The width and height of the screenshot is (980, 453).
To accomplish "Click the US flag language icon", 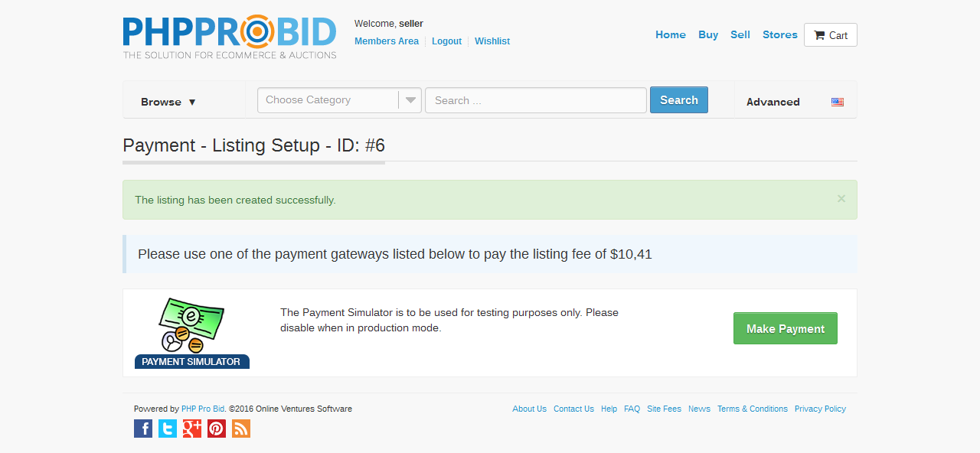I will point(838,102).
